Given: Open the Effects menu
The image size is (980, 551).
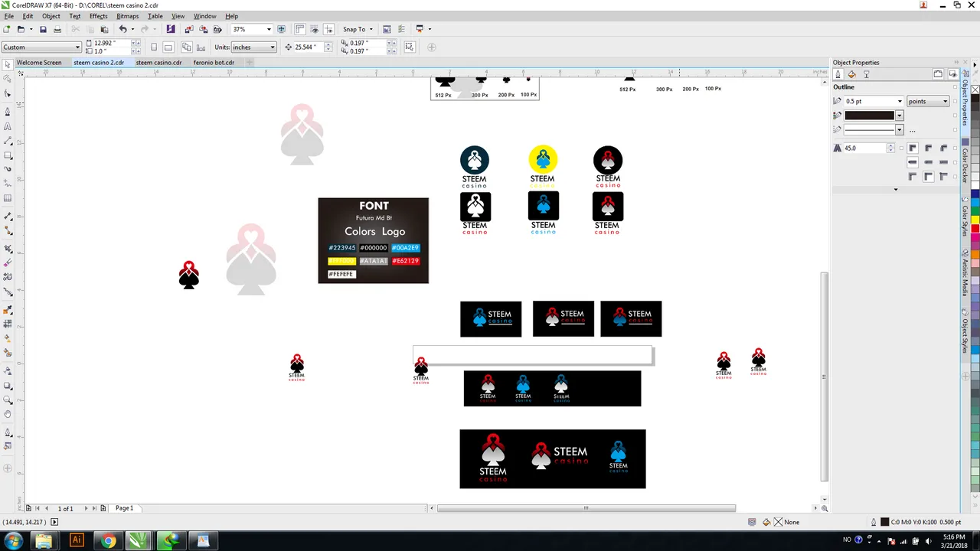Looking at the screenshot, I should (99, 16).
